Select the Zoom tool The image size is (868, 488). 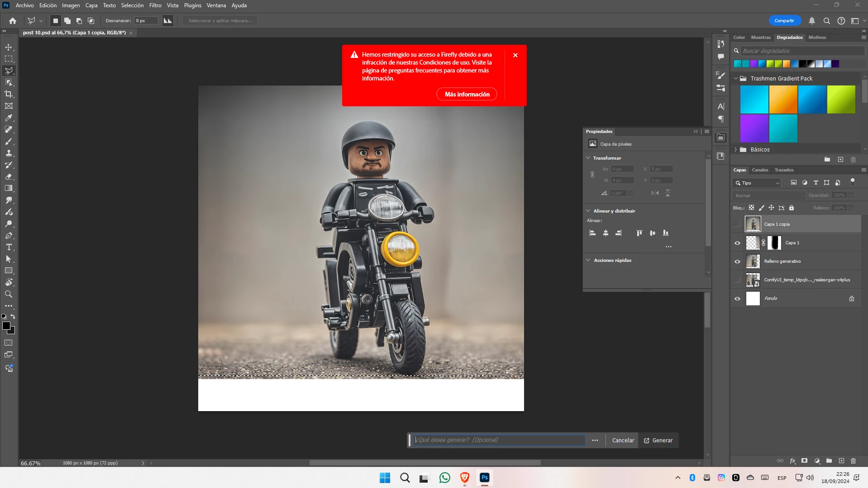pyautogui.click(x=9, y=294)
